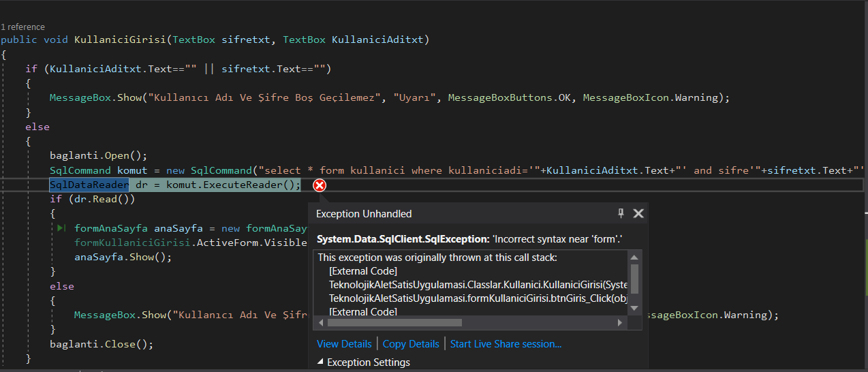Click the red exception error icon

click(319, 185)
